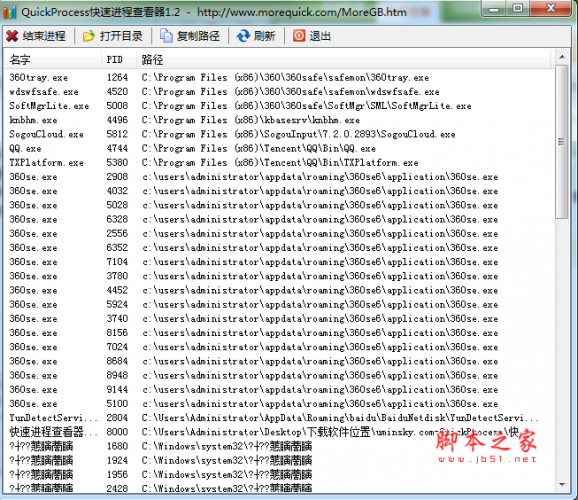Viewport: 578px width, 500px height.
Task: Select the system32 process with PID 1956
Action: 279,475
